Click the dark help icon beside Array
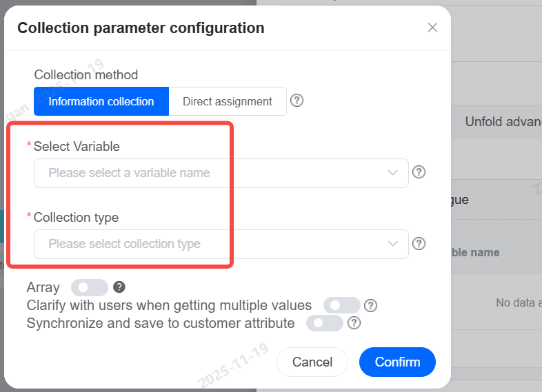Image resolution: width=542 pixels, height=392 pixels. tap(119, 287)
